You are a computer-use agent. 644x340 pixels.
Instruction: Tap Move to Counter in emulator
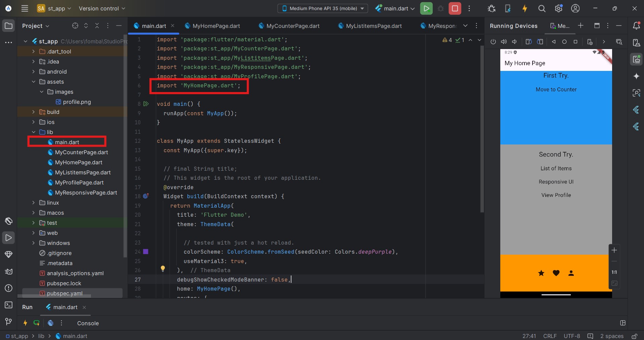click(556, 89)
